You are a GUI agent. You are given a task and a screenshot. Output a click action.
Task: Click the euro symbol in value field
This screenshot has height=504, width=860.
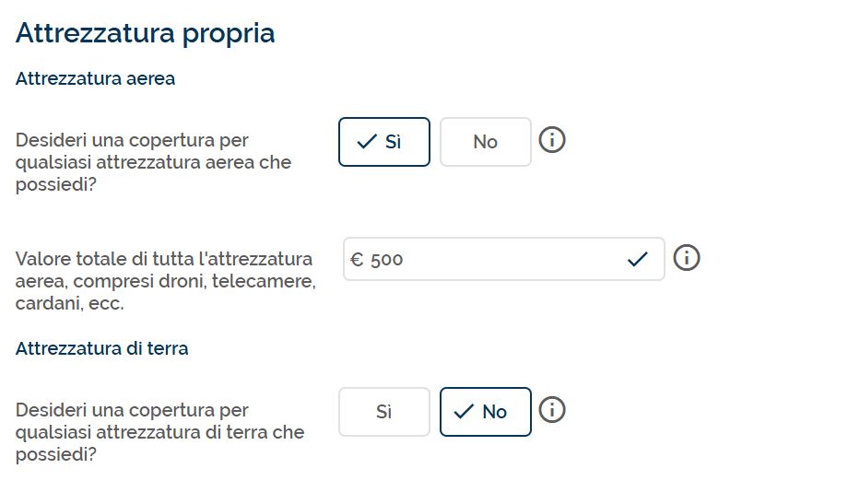tap(357, 260)
